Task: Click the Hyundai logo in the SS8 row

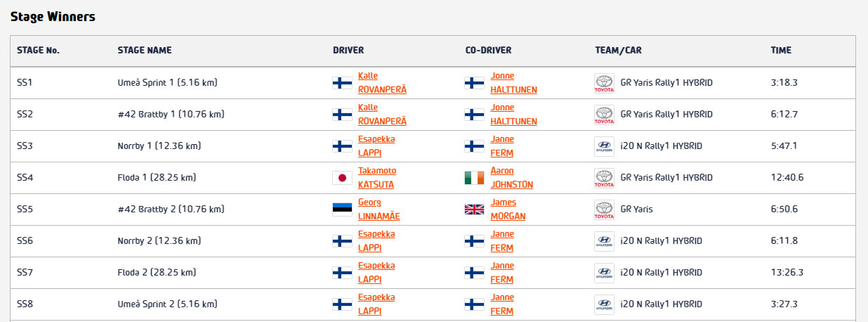Action: (x=604, y=304)
